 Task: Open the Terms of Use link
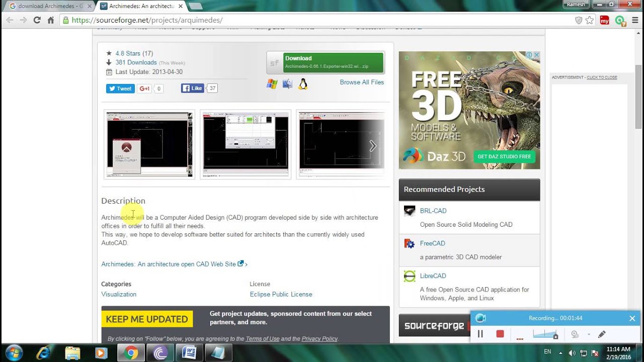(262, 339)
